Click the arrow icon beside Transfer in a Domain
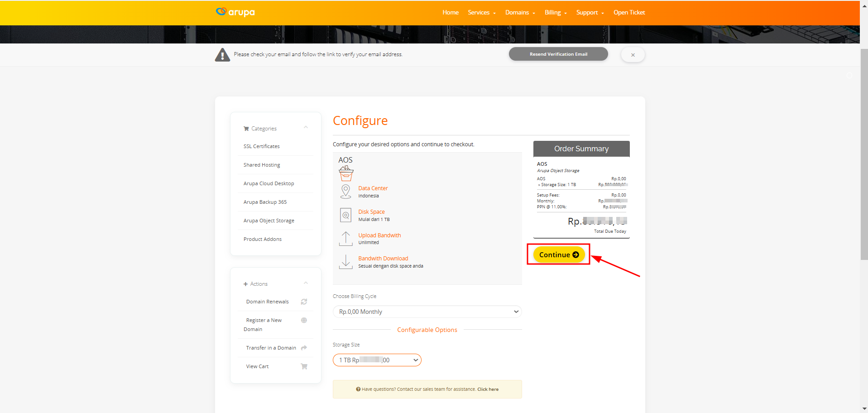Viewport: 868px width, 413px height. (x=304, y=347)
